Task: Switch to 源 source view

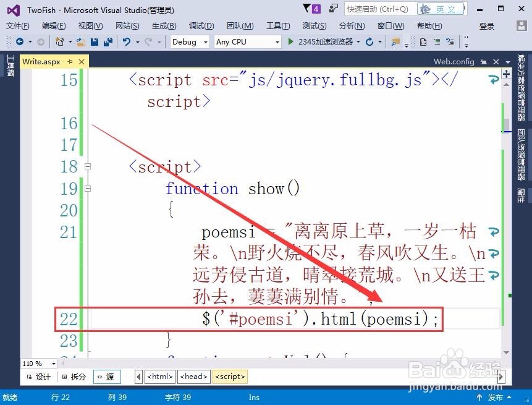Action: click(x=106, y=377)
